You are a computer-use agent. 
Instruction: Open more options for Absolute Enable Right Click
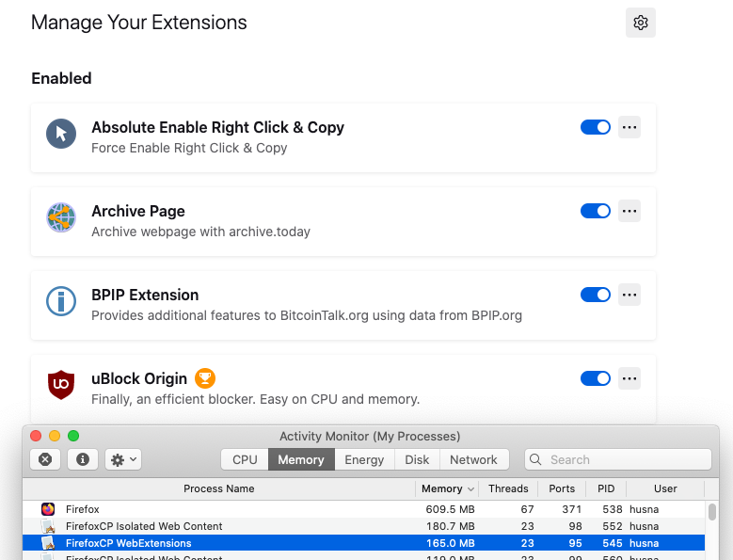[629, 127]
